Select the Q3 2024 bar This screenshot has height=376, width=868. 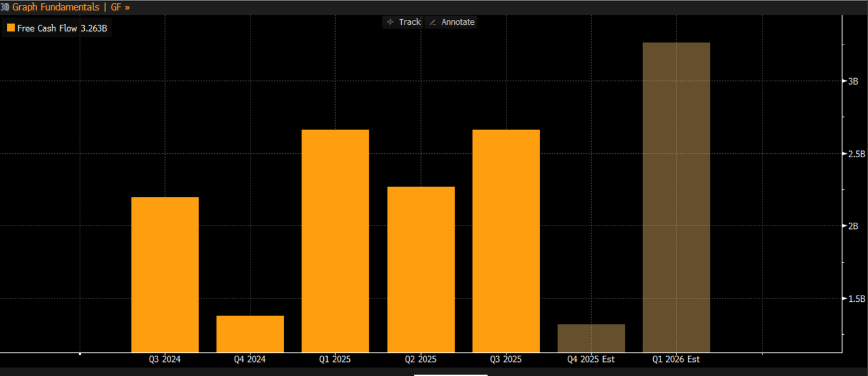pyautogui.click(x=165, y=275)
